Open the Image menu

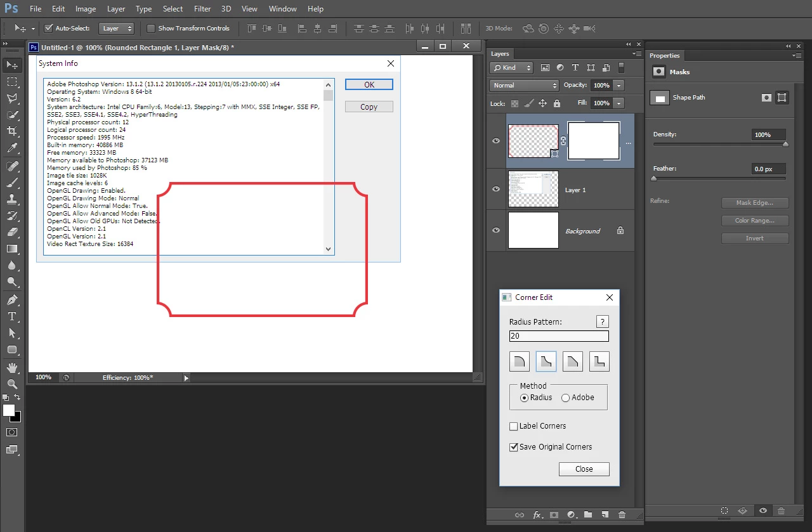pos(86,9)
